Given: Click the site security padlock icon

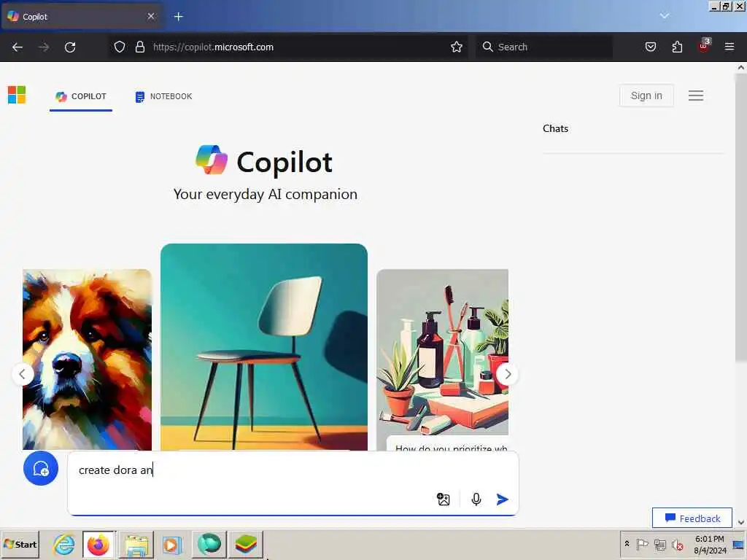Looking at the screenshot, I should click(139, 47).
